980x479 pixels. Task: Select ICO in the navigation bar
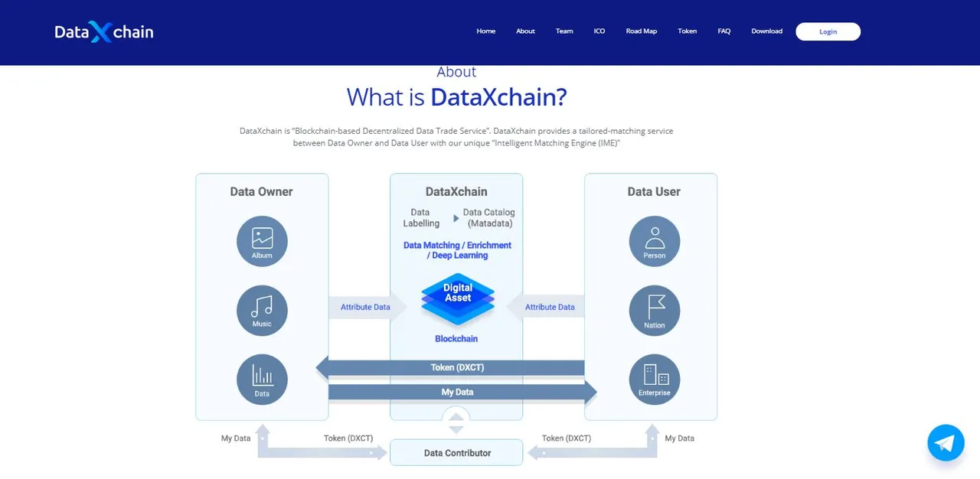pyautogui.click(x=599, y=31)
